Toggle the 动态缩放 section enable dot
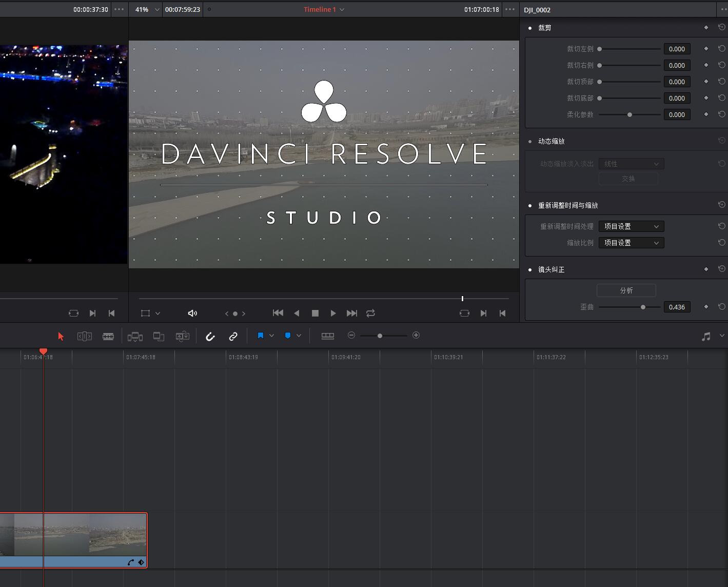This screenshot has width=728, height=587. click(530, 141)
